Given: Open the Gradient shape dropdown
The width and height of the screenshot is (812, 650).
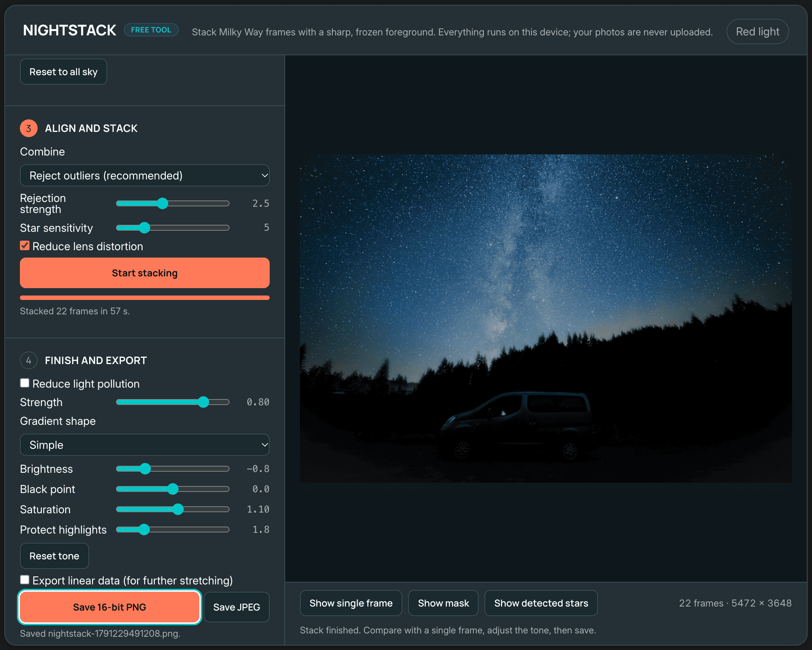Looking at the screenshot, I should coord(145,445).
